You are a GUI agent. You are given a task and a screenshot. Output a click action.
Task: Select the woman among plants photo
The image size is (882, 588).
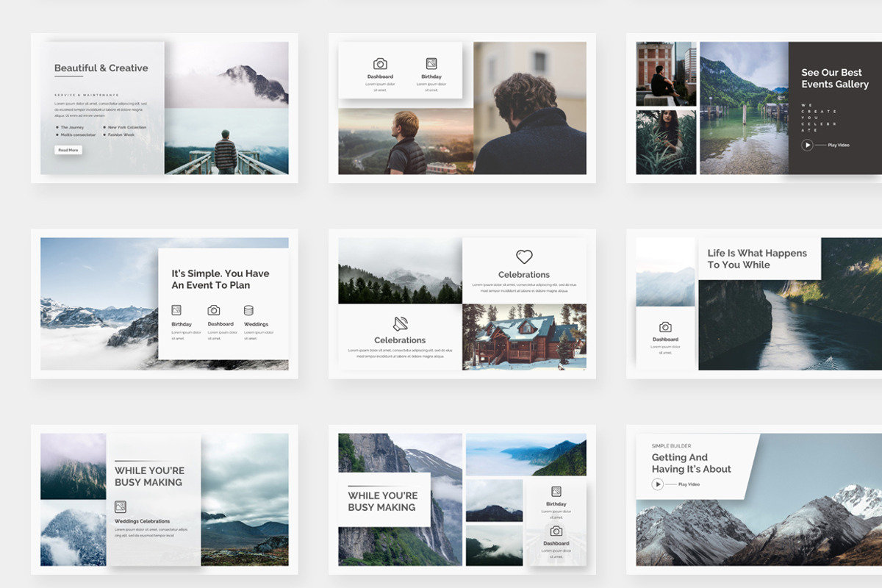point(666,142)
